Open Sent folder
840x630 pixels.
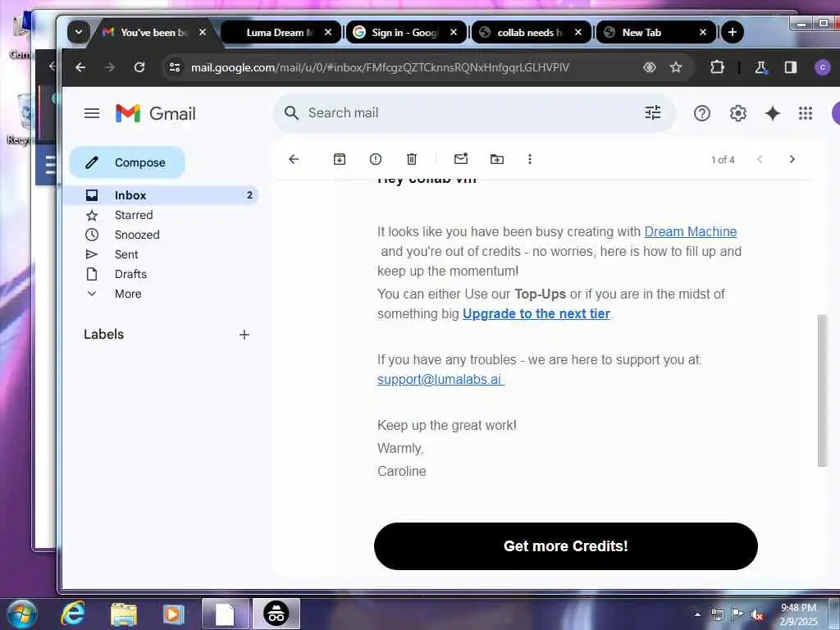click(x=126, y=254)
